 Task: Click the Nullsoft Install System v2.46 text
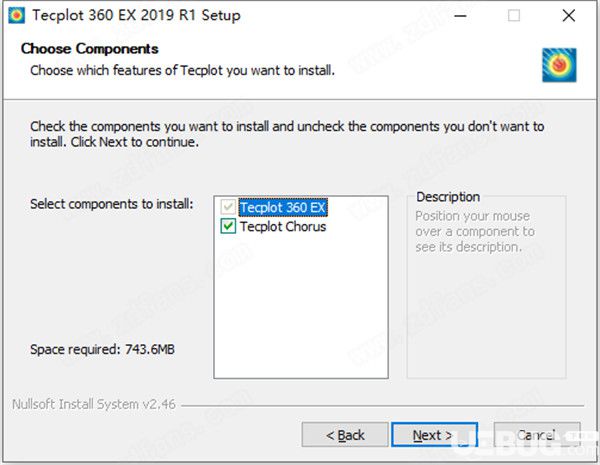click(x=94, y=404)
